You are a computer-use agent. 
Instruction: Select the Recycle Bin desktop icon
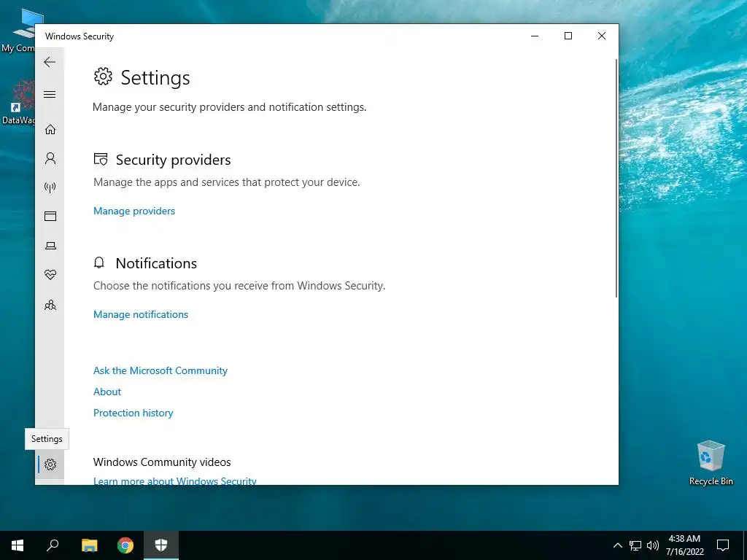tap(711, 463)
